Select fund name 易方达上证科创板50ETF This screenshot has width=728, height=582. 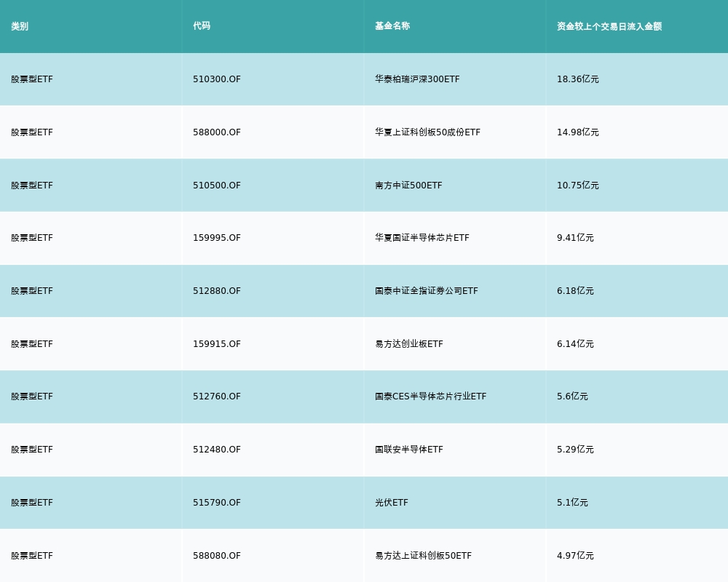(424, 556)
